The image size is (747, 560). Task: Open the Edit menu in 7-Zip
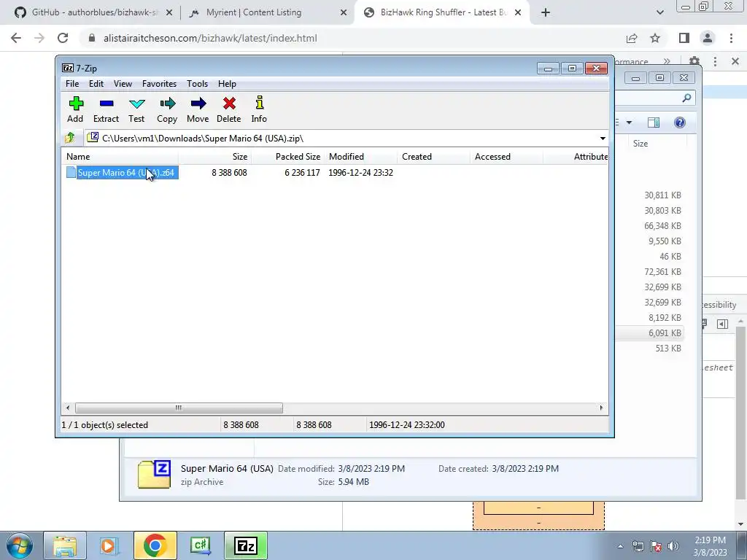coord(96,84)
